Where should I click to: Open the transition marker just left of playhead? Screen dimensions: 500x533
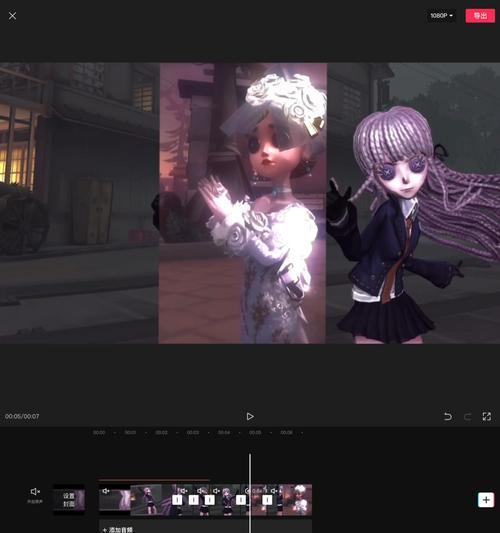pos(241,500)
